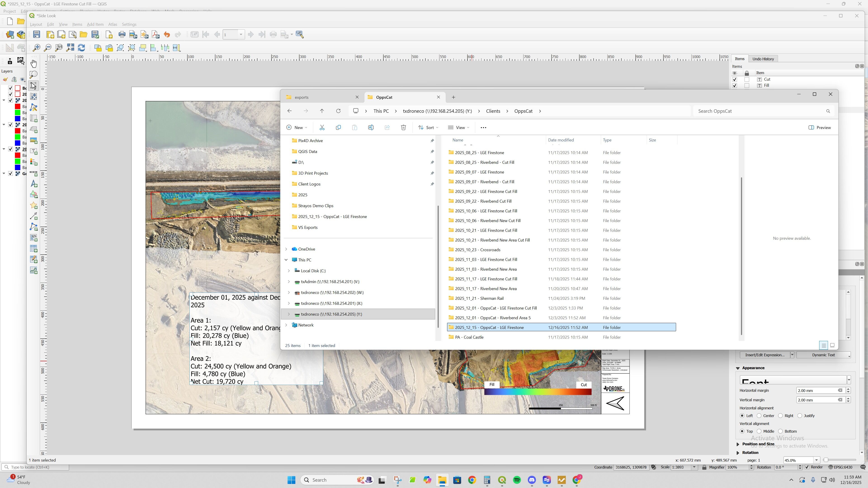
Task: Choose the Add Legend tool
Action: [x=34, y=162]
